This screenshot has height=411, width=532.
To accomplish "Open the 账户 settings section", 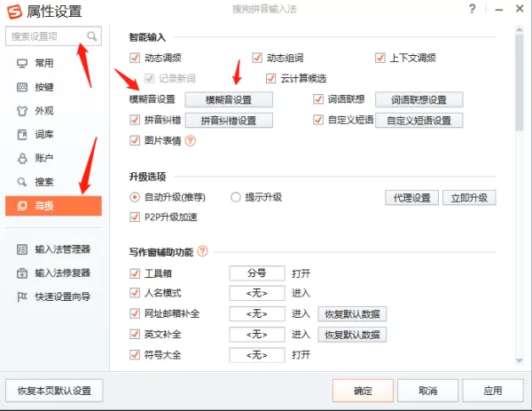I will point(53,158).
